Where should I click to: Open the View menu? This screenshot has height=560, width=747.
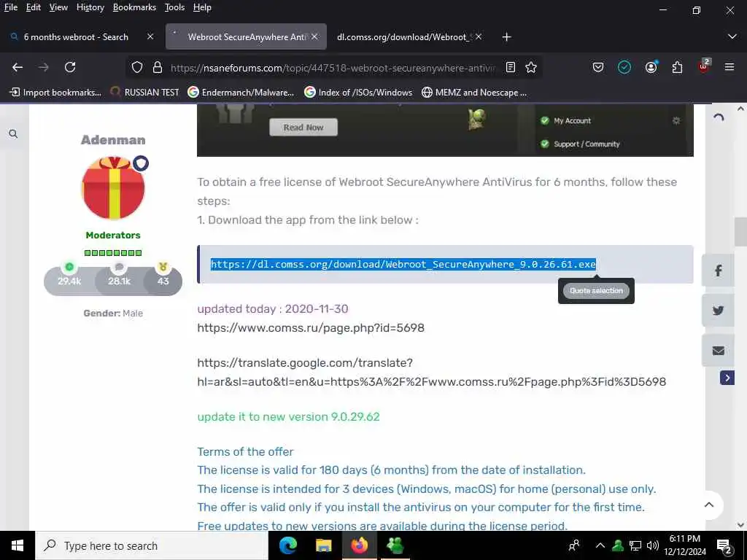tap(58, 7)
